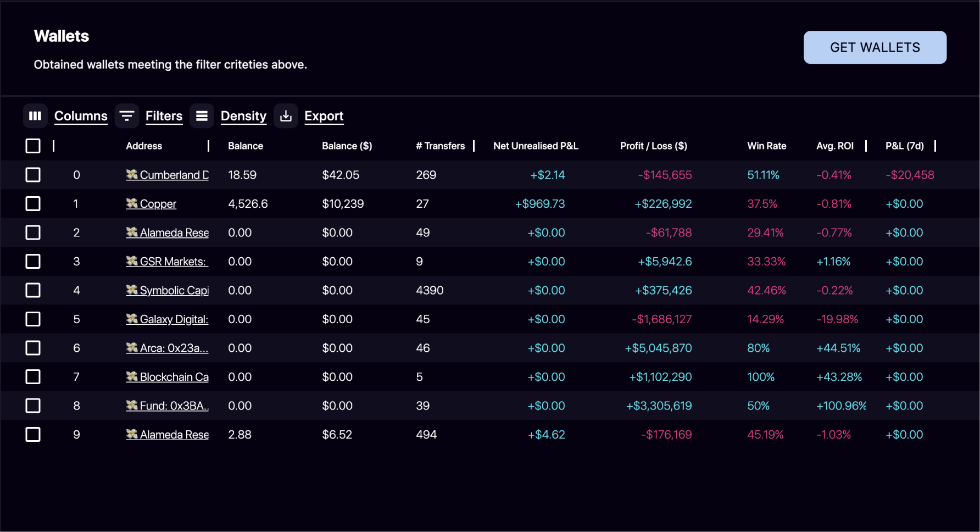Viewport: 980px width, 532px height.
Task: Select the Symbolic Capital row checkbox
Action: coord(33,290)
